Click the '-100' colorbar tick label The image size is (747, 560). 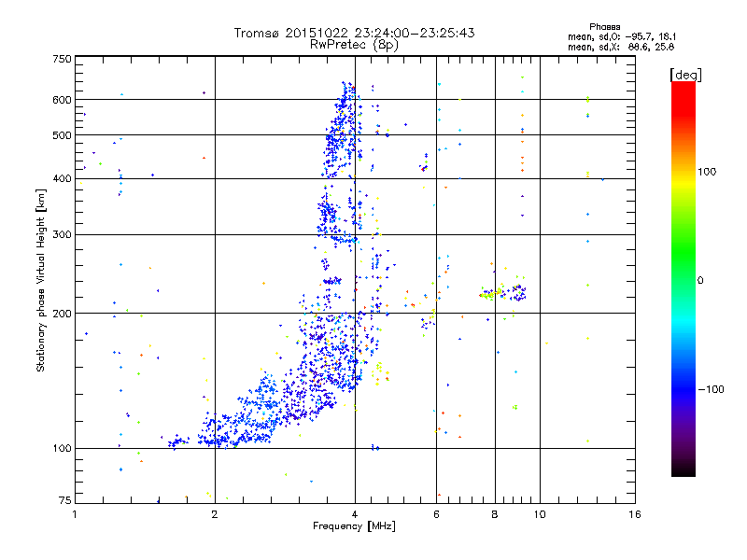711,389
